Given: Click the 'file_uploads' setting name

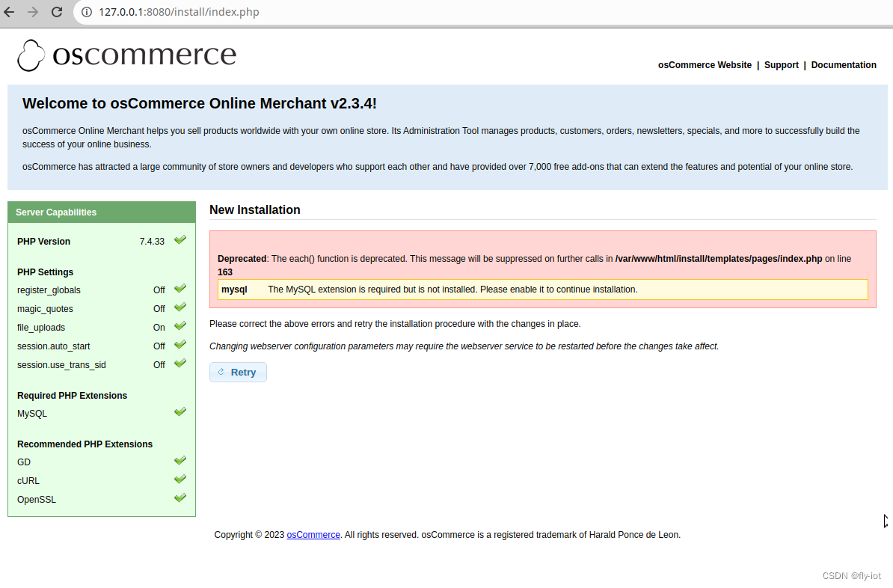Looking at the screenshot, I should [41, 328].
